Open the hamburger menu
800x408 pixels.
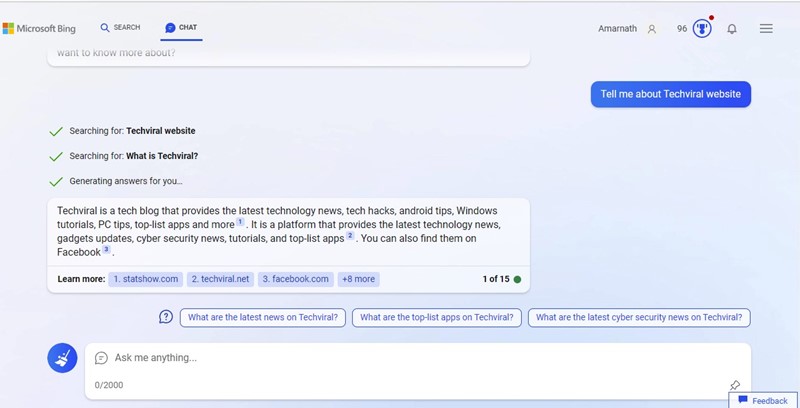click(x=766, y=29)
